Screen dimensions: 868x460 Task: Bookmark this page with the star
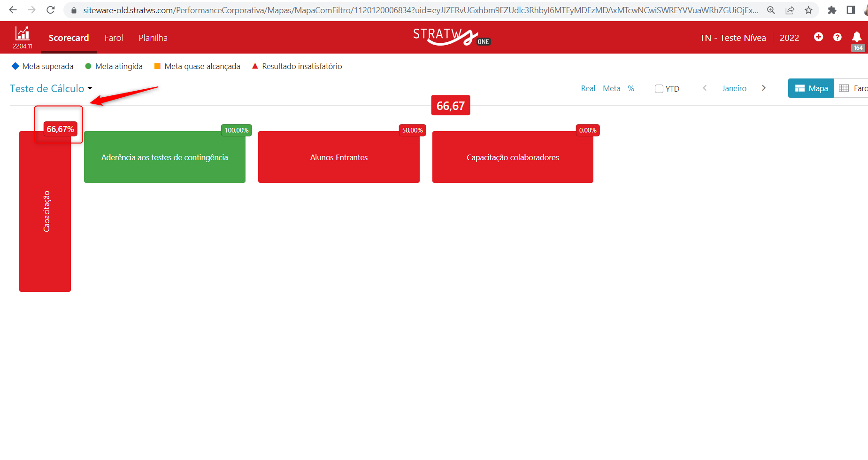808,10
